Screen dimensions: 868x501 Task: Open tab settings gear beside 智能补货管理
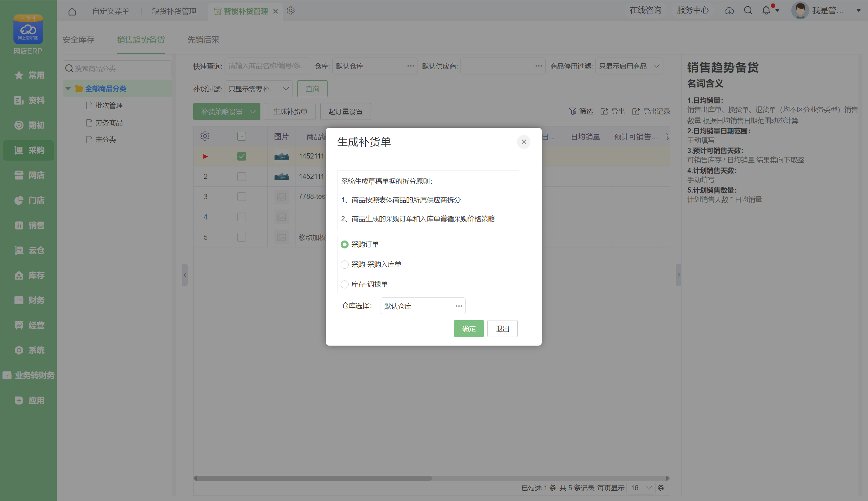pyautogui.click(x=291, y=11)
